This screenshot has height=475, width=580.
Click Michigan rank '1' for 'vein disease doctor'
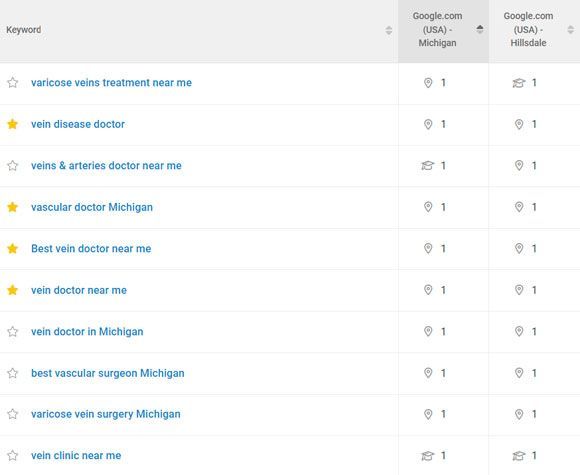coord(443,124)
